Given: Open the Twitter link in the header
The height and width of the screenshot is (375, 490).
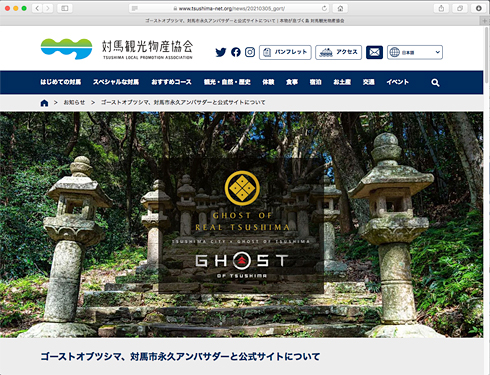Looking at the screenshot, I should (x=221, y=52).
